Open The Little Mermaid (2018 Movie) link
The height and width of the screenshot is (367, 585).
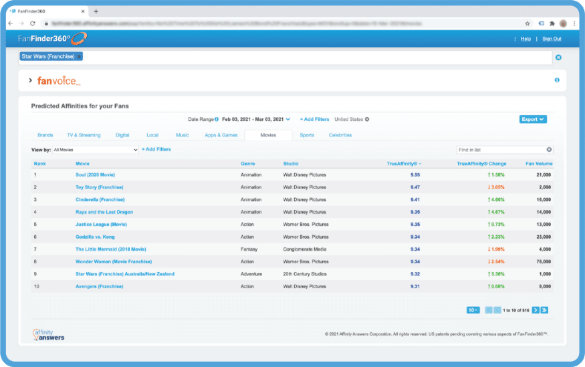[x=111, y=249]
